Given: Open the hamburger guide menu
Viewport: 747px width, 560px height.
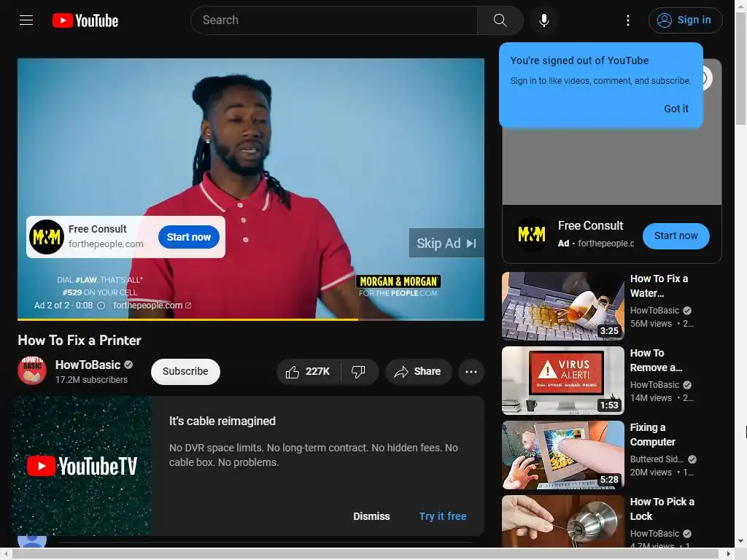Looking at the screenshot, I should tap(26, 20).
